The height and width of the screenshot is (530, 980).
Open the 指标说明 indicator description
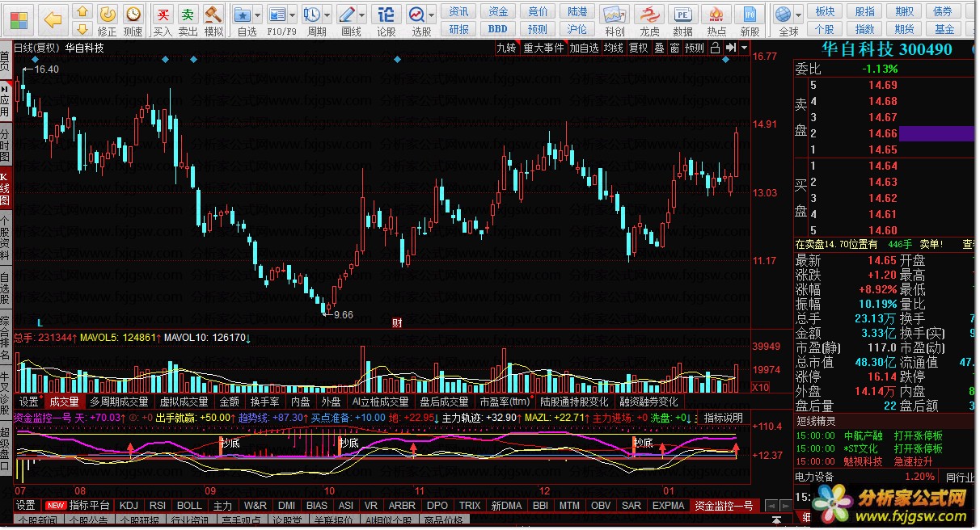[x=724, y=418]
